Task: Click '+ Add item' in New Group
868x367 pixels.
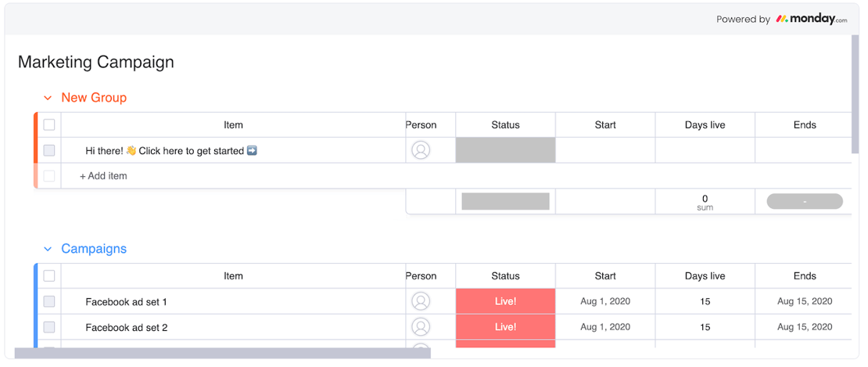Action: point(103,176)
